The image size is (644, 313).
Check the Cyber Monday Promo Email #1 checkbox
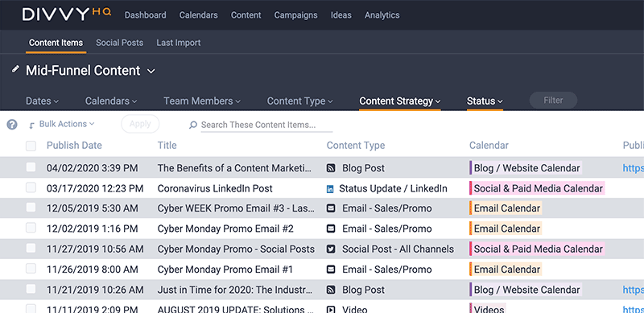[x=31, y=269]
